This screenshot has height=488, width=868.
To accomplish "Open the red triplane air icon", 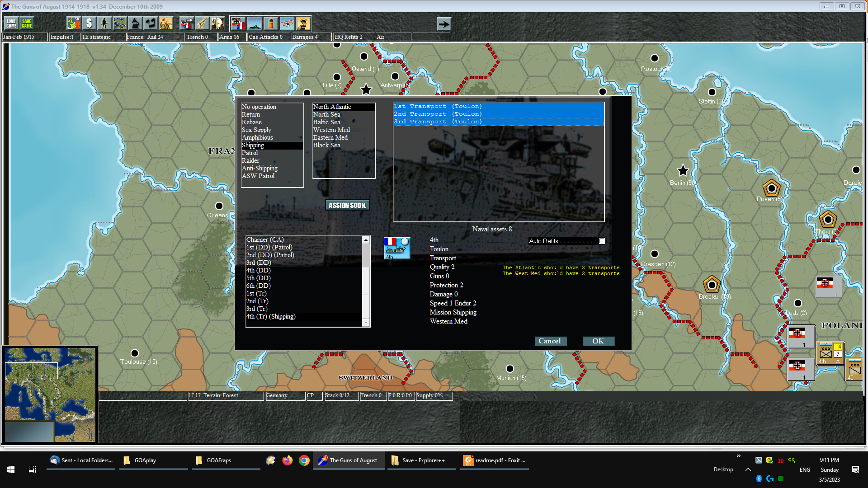I will pos(287,23).
